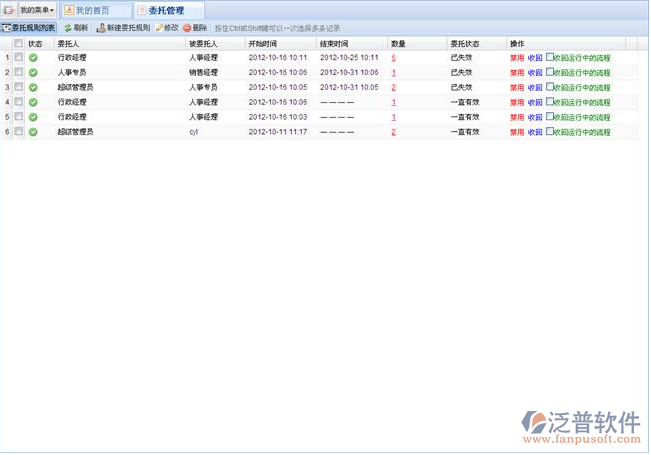Click the Modify (修改) pencil icon
The width and height of the screenshot is (651, 455).
tap(159, 28)
